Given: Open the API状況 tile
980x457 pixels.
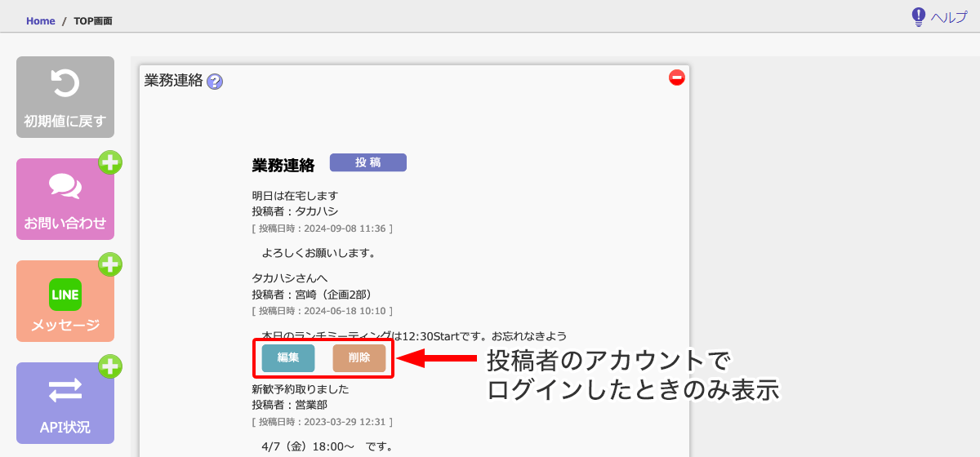Looking at the screenshot, I should pyautogui.click(x=65, y=404).
